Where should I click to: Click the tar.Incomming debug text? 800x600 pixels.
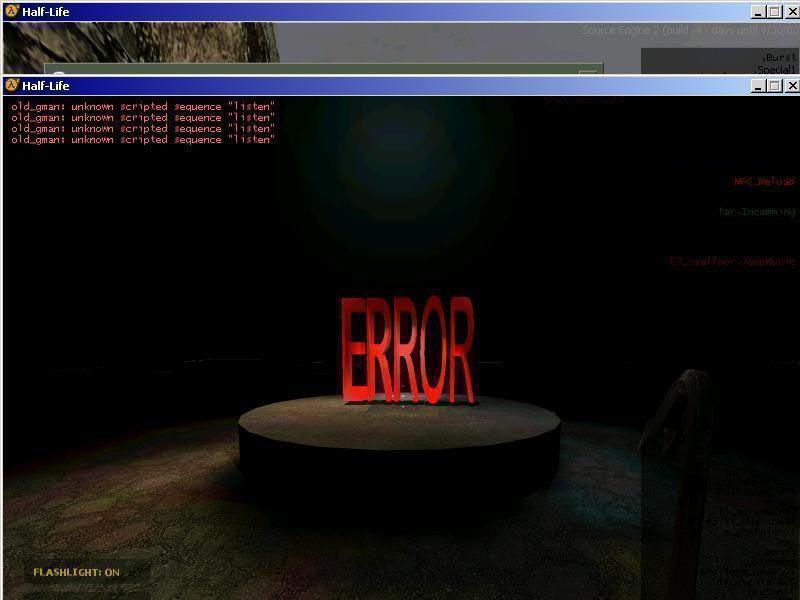757,212
